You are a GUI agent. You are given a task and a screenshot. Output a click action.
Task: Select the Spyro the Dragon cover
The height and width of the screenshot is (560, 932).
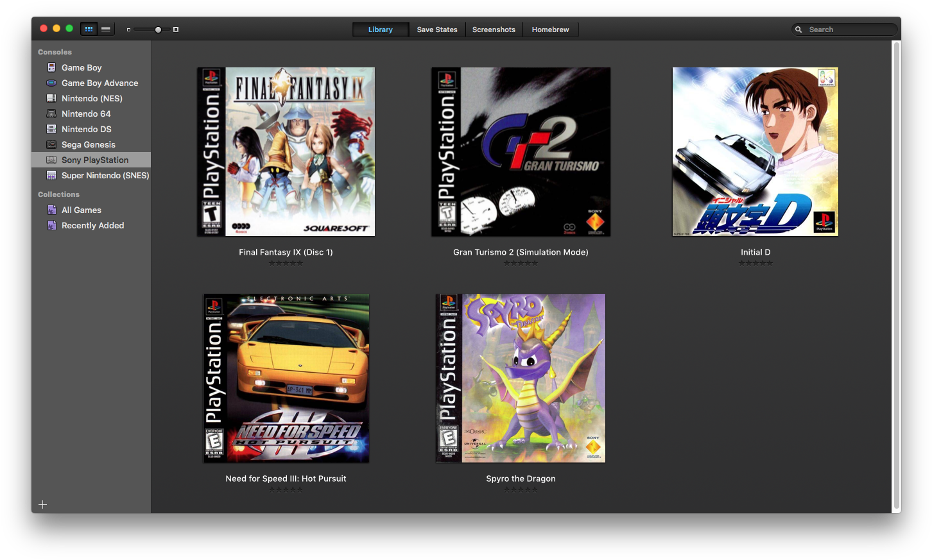coord(521,378)
